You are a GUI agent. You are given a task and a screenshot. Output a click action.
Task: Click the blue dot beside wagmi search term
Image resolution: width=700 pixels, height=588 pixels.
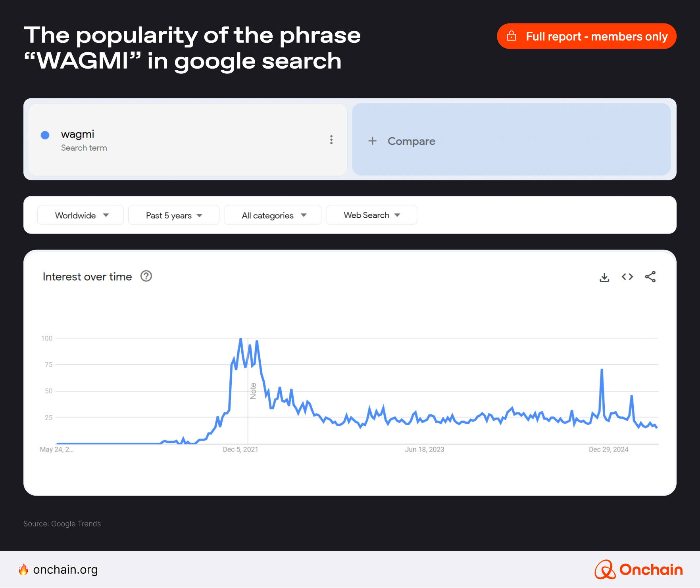45,135
